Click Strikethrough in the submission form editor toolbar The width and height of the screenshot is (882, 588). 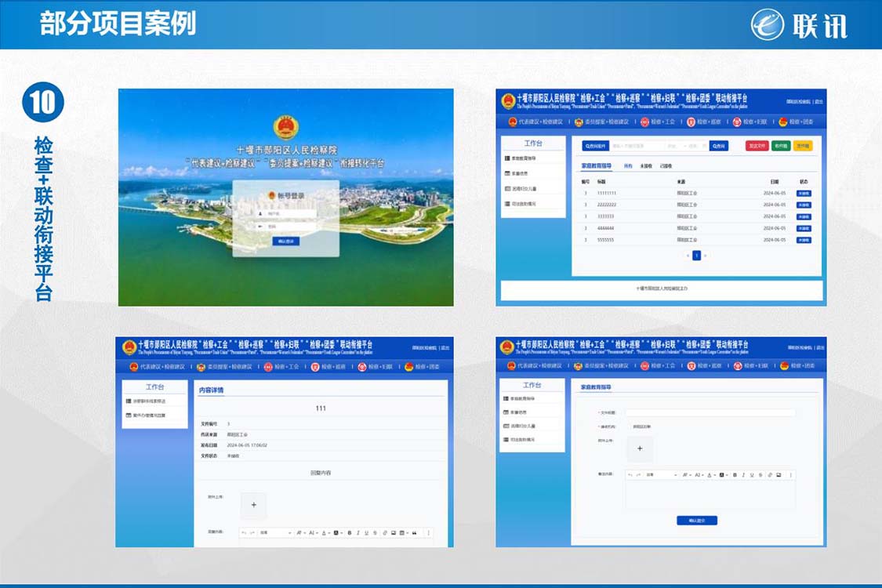click(760, 475)
